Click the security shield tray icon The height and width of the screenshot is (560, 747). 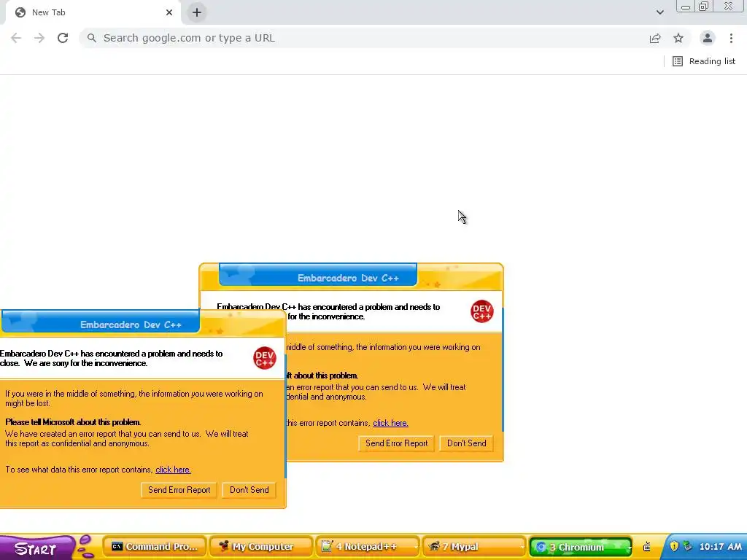coord(673,546)
